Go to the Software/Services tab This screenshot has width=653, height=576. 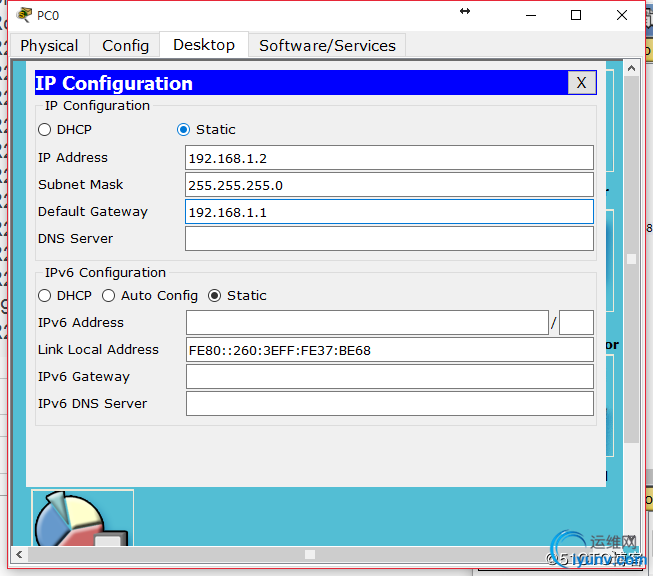pyautogui.click(x=327, y=45)
